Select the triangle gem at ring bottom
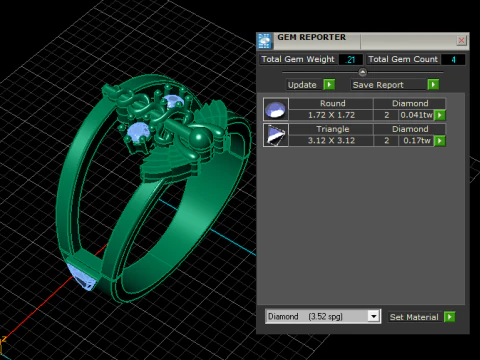Viewport: 480px width, 360px height. click(x=81, y=278)
